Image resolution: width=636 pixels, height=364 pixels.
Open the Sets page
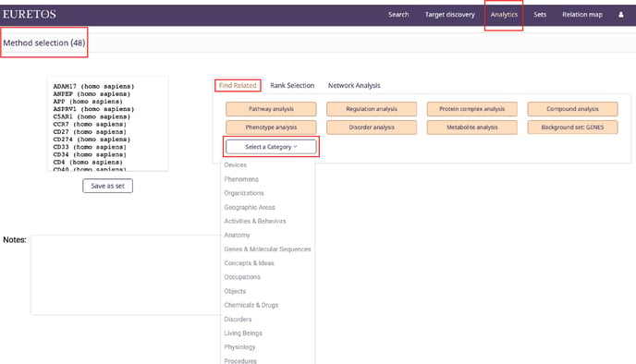tap(540, 15)
